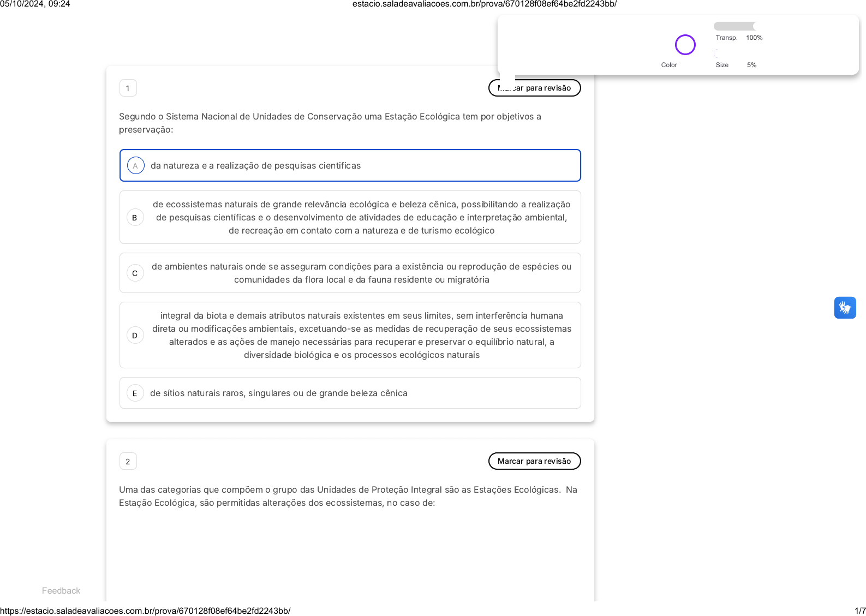This screenshot has height=616, width=866.
Task: Select answer option D circle
Action: pyautogui.click(x=135, y=336)
